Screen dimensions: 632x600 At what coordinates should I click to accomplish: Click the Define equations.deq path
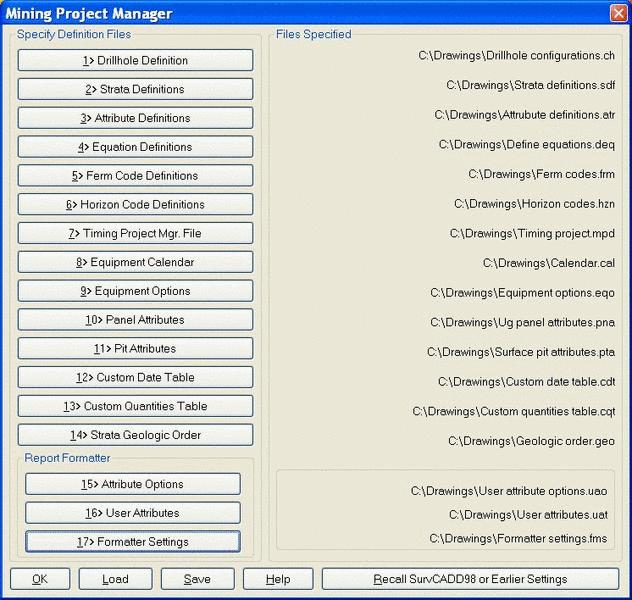[527, 145]
